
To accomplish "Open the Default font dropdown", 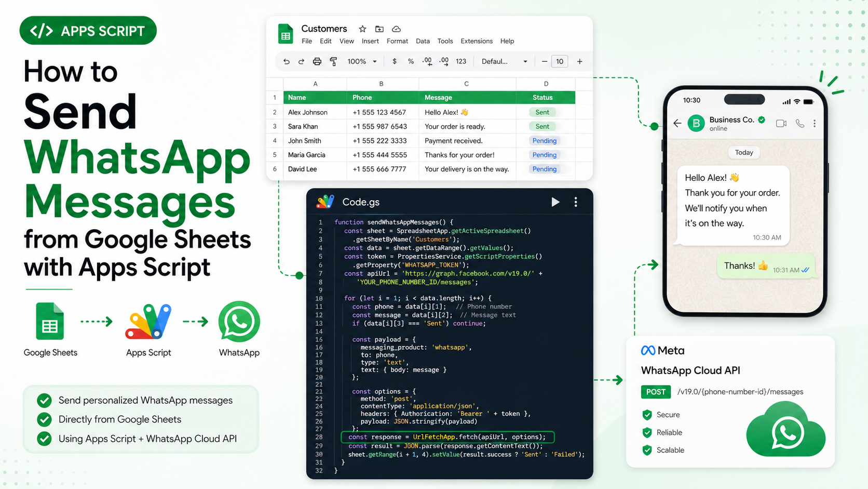I will click(x=504, y=61).
